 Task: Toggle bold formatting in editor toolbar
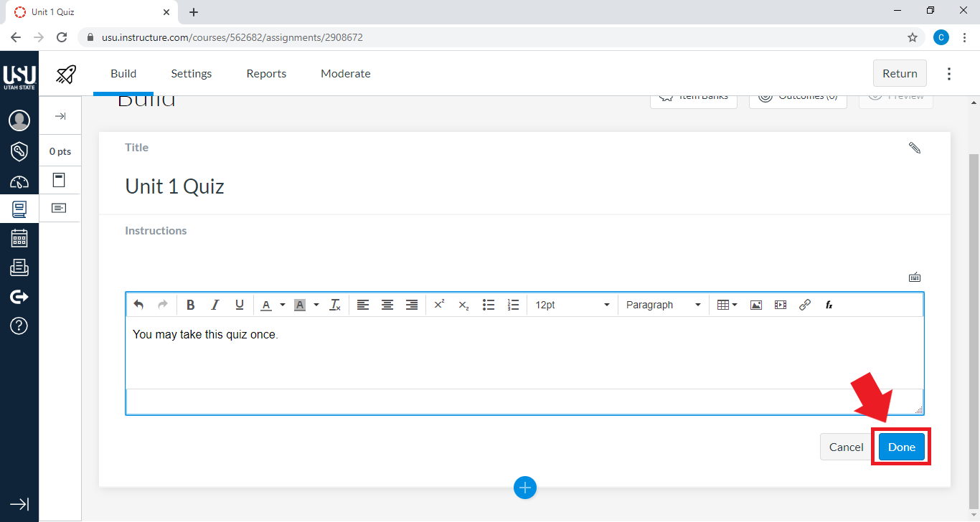[191, 305]
